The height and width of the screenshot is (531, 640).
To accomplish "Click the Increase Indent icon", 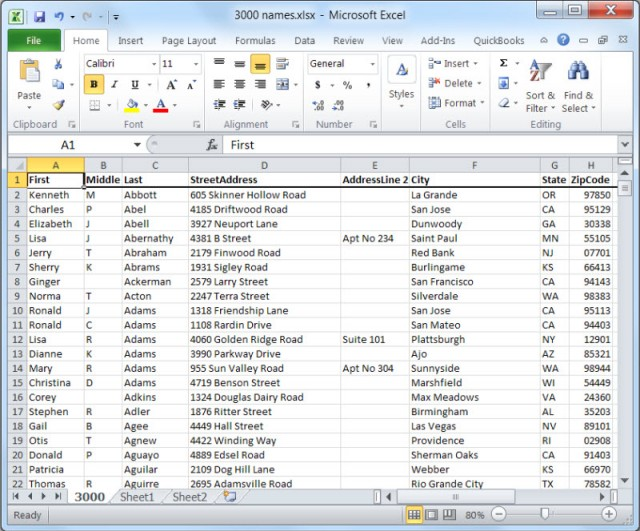I will (240, 105).
